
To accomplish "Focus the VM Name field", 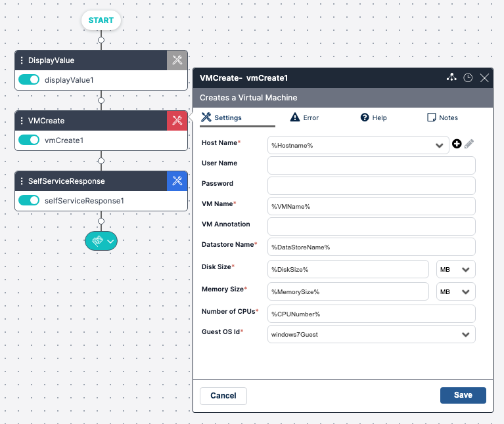I will (371, 206).
